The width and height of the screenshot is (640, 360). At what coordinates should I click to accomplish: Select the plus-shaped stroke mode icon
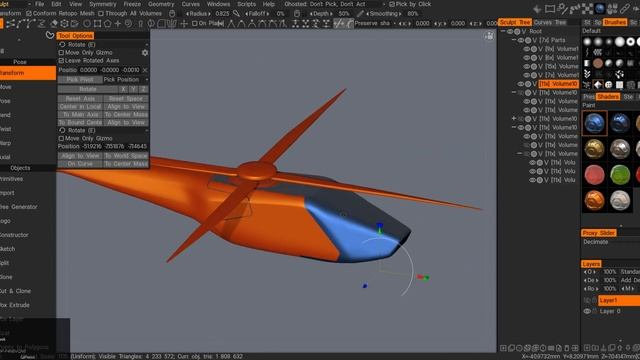(x=118, y=24)
